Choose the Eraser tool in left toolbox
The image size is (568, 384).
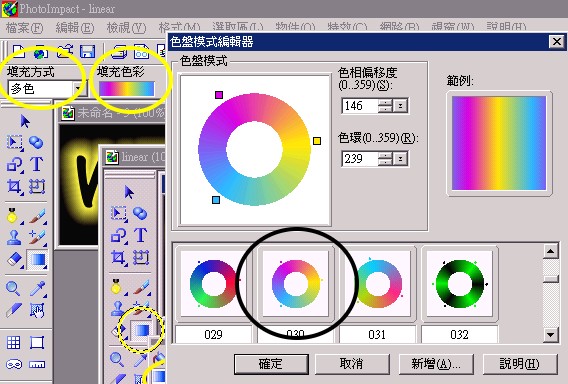[x=14, y=259]
